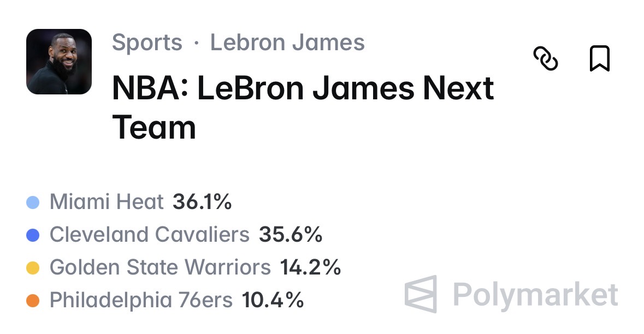Click the 36.1% Miami Heat odds
The width and height of the screenshot is (644, 334).
pyautogui.click(x=202, y=202)
